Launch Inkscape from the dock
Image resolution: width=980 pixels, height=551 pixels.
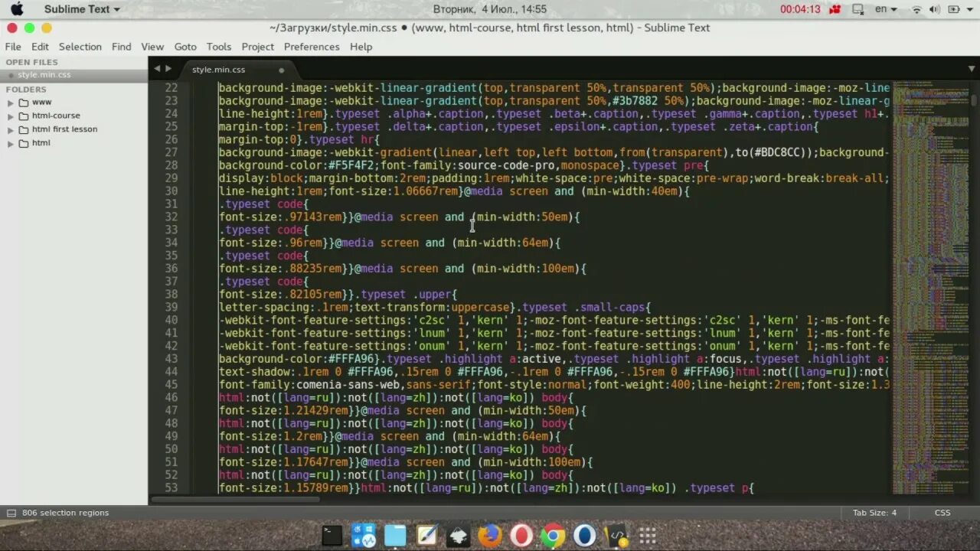click(458, 536)
